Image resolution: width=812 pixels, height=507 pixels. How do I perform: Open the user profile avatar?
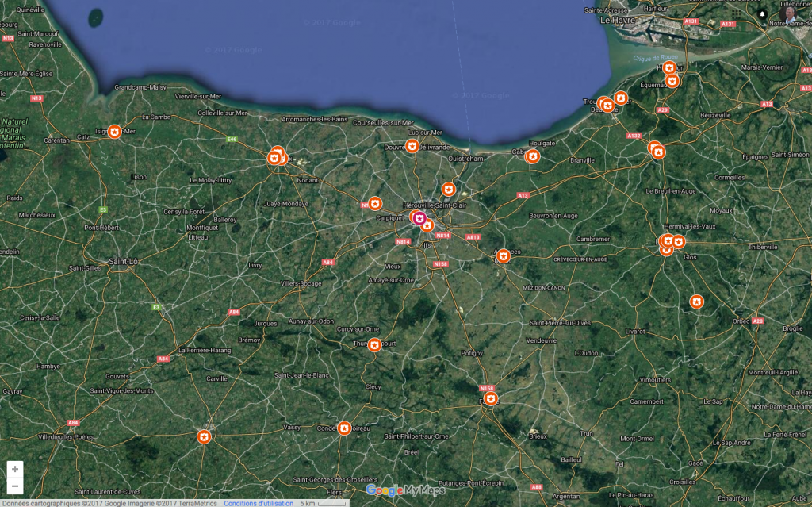(x=788, y=13)
